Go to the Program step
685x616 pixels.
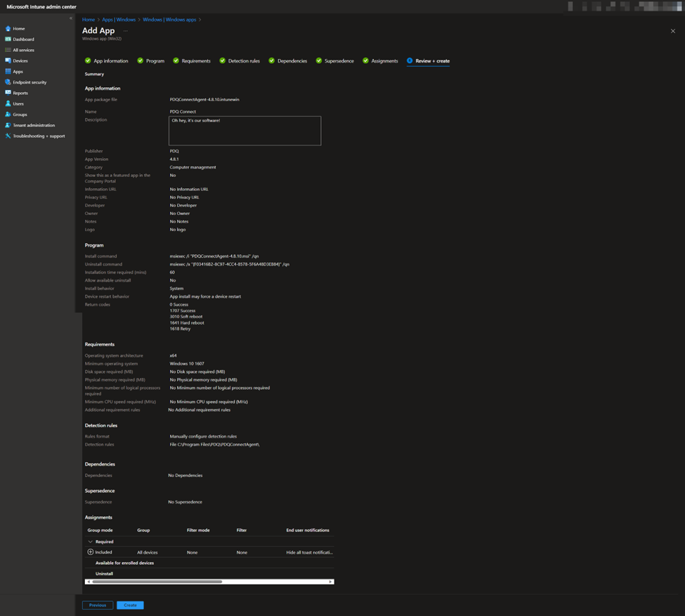(151, 60)
